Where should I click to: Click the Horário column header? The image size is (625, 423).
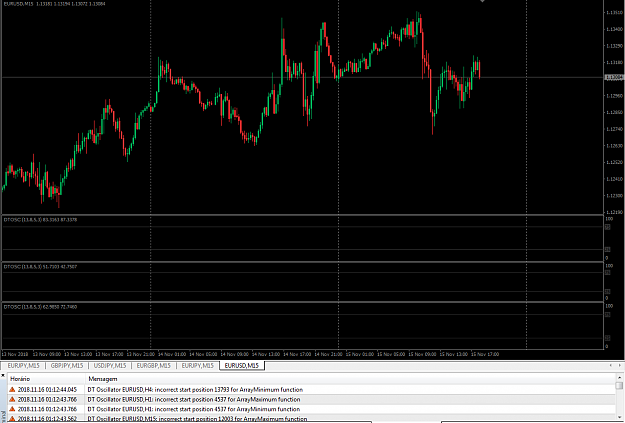tap(20, 379)
